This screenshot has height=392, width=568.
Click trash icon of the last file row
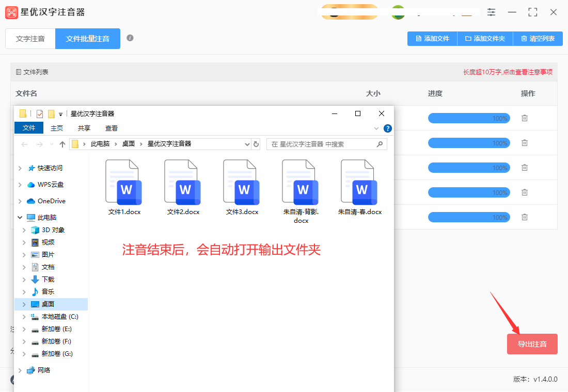pos(525,217)
